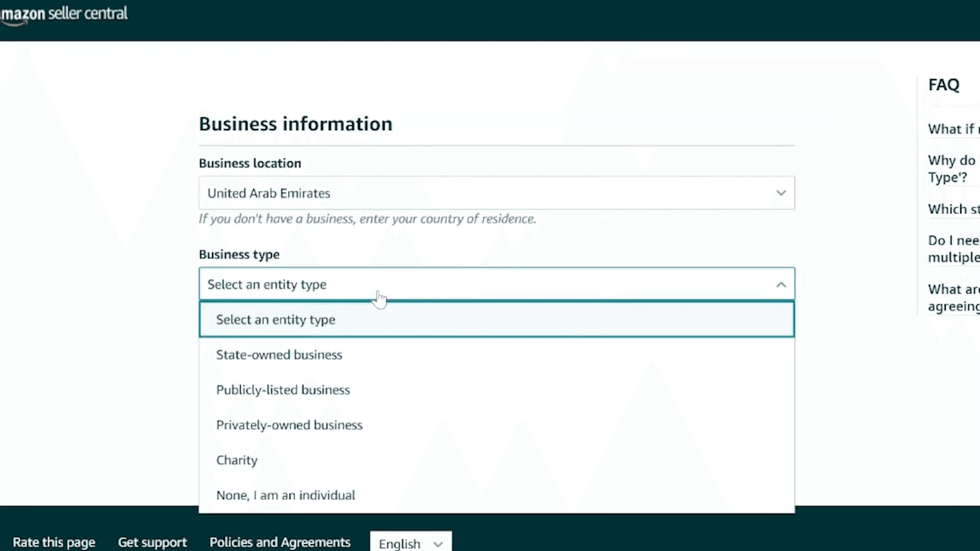
Task: Open Get support link
Action: pyautogui.click(x=152, y=542)
